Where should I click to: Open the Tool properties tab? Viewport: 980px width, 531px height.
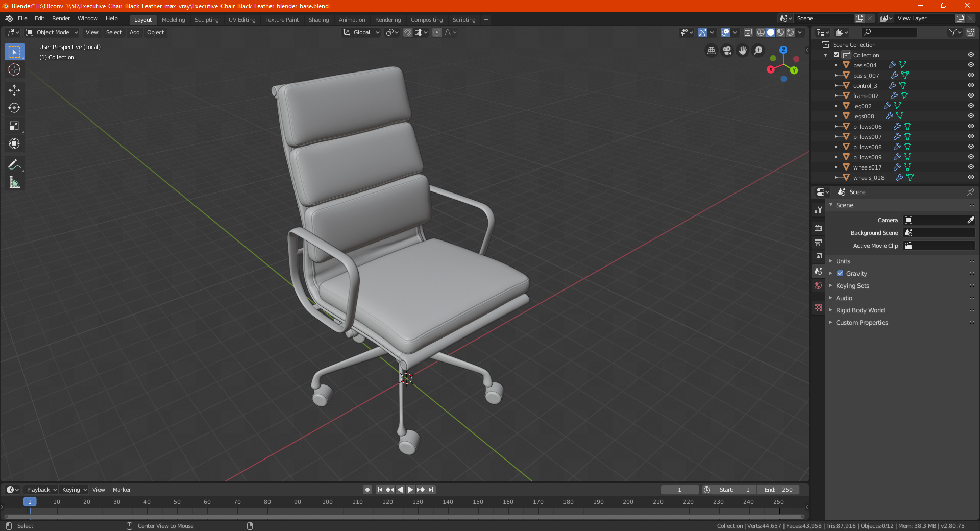818,210
